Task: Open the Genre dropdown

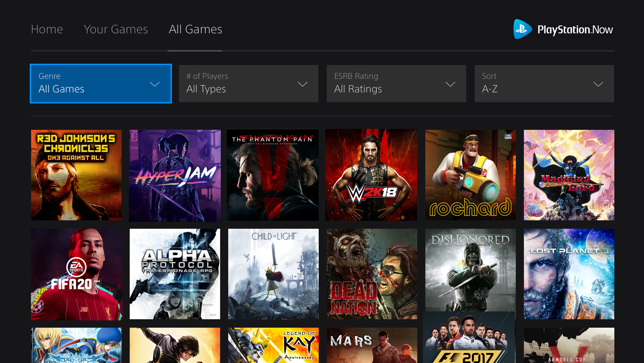Action: pos(101,84)
